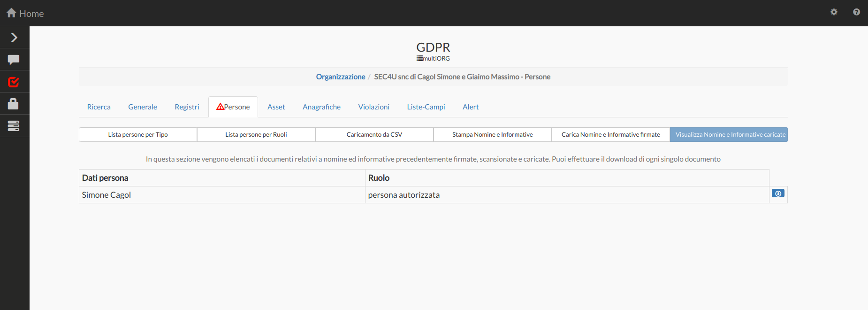Viewport: 868px width, 310px height.
Task: Click the SEC4U snc breadcrumb text
Action: 462,77
